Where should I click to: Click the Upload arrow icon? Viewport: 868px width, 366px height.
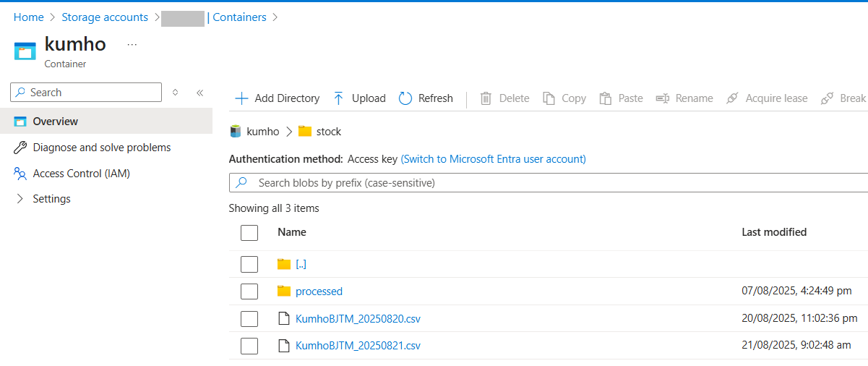click(x=338, y=98)
